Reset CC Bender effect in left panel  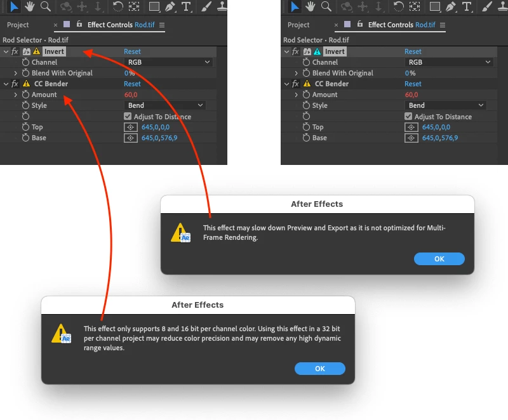132,84
